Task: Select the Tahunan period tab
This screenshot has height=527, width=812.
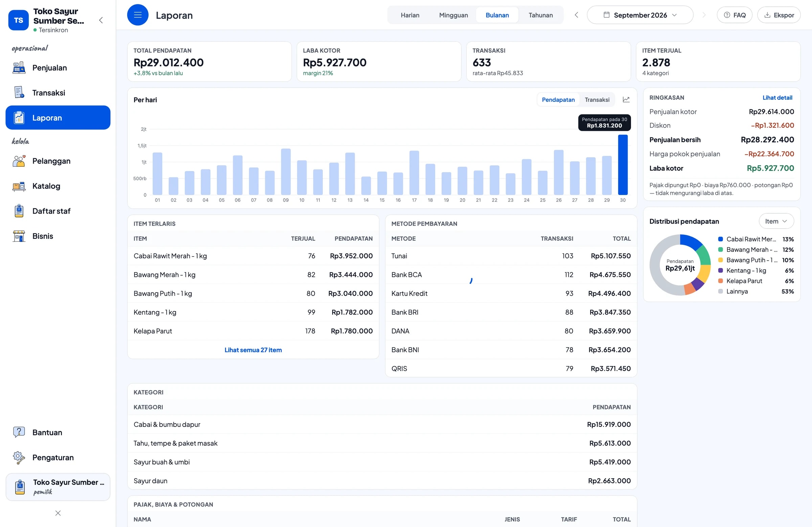Action: pyautogui.click(x=540, y=15)
